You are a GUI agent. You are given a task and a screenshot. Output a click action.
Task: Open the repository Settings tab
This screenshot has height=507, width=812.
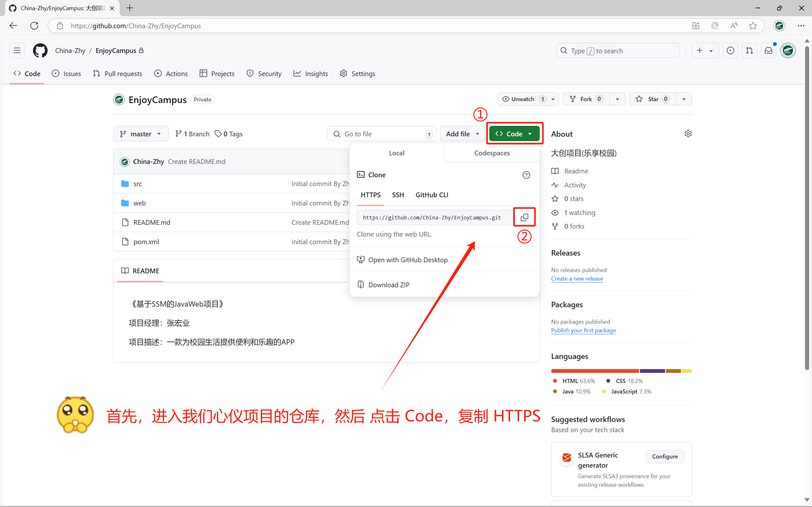358,74
